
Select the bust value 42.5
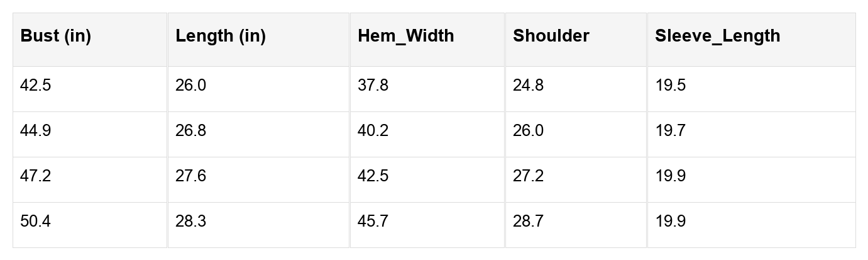(36, 86)
